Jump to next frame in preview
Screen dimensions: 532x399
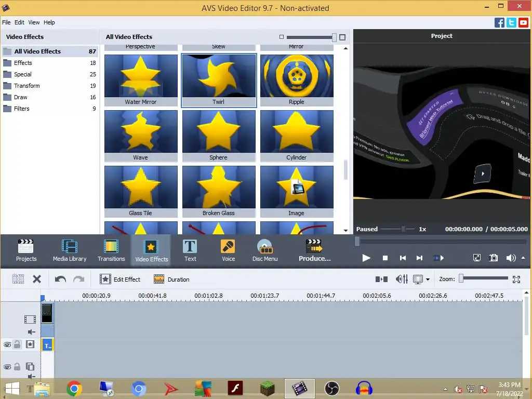coord(420,258)
